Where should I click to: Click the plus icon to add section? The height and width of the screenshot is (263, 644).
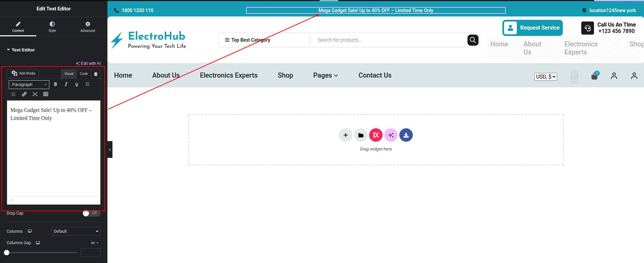click(345, 135)
